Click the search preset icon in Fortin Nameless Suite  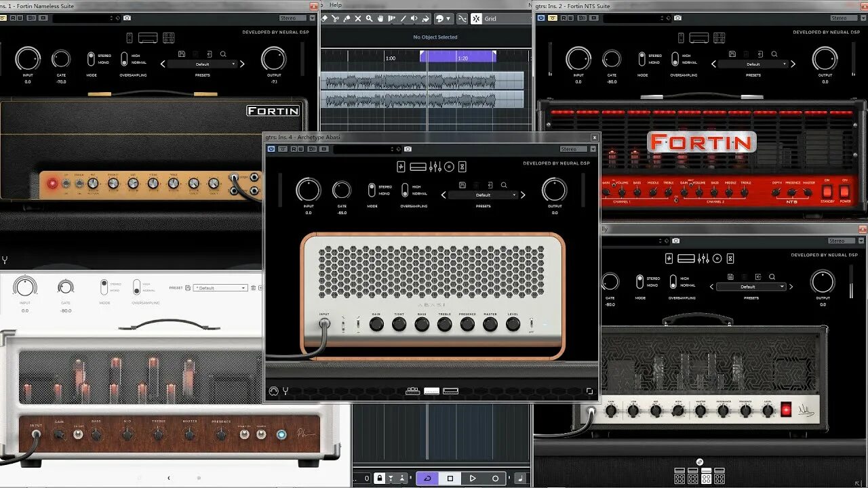click(x=223, y=54)
